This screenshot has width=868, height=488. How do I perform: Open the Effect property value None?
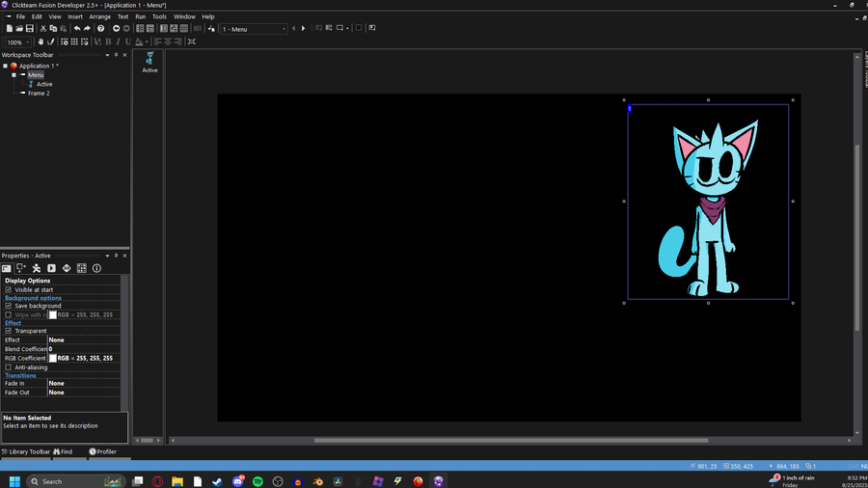83,340
